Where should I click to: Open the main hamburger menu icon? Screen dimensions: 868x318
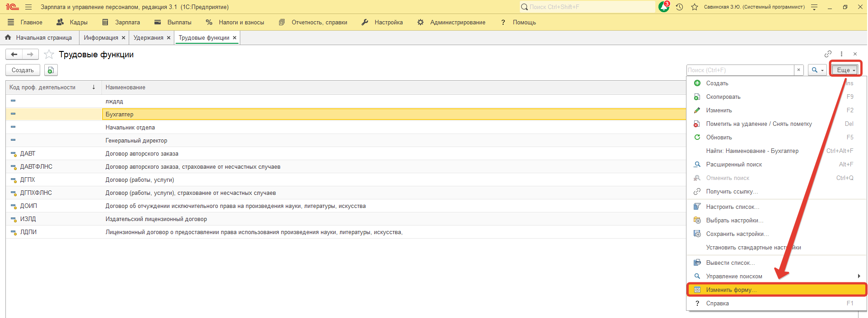click(x=28, y=7)
